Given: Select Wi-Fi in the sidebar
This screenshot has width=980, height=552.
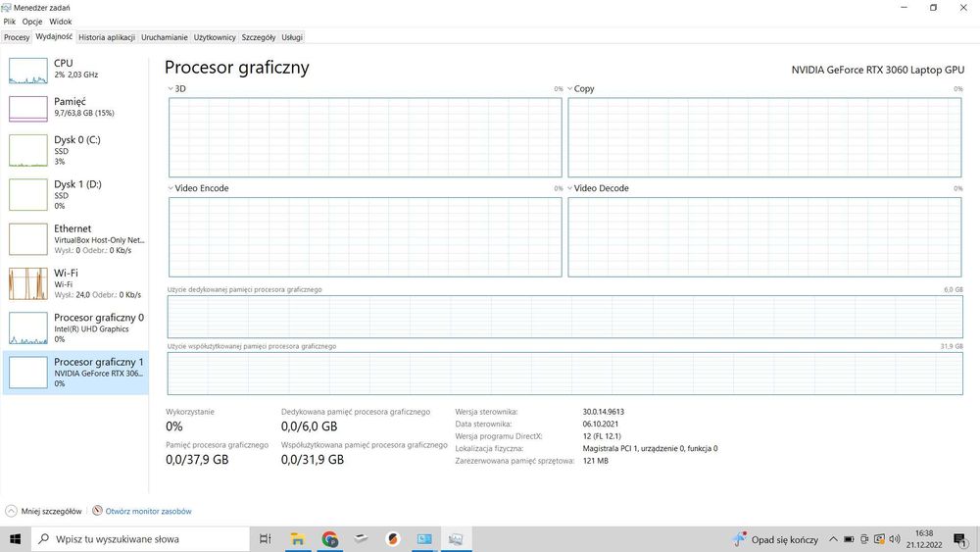Looking at the screenshot, I should tap(75, 283).
